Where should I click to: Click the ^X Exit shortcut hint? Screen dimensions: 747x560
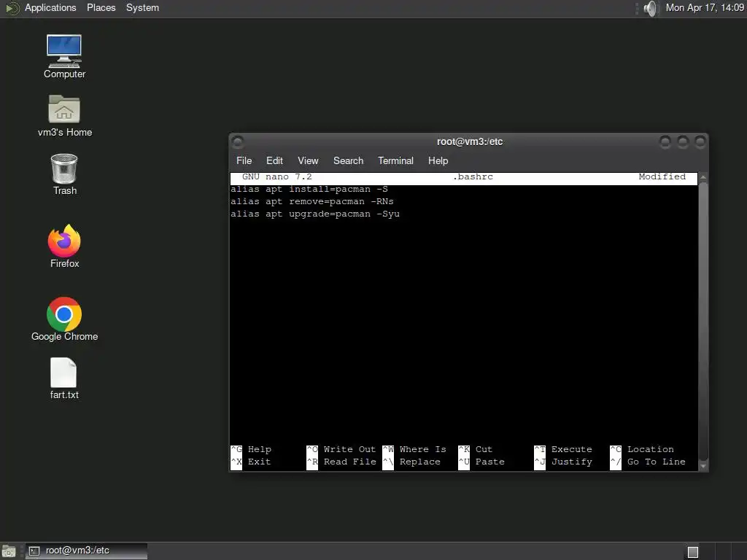(251, 462)
